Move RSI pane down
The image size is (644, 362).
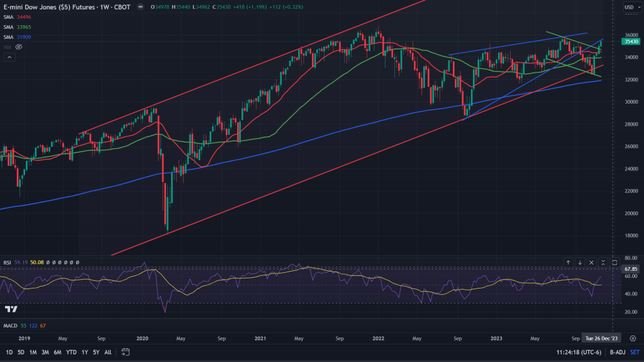pyautogui.click(x=580, y=262)
